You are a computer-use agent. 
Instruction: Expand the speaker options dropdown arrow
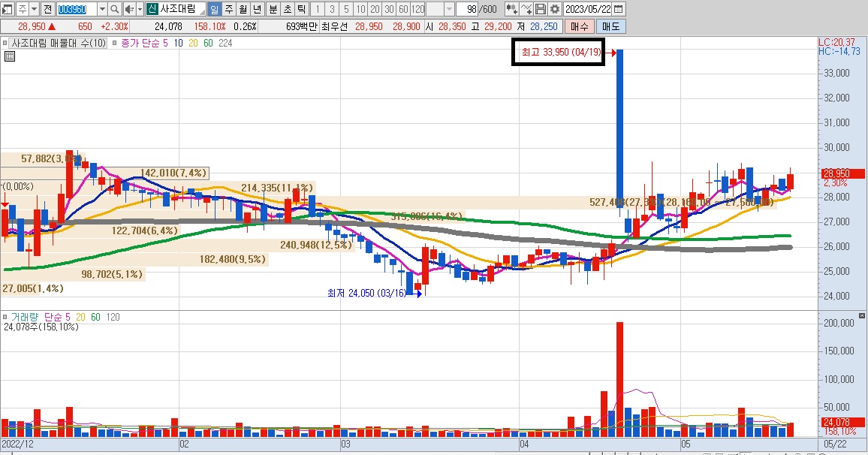140,9
